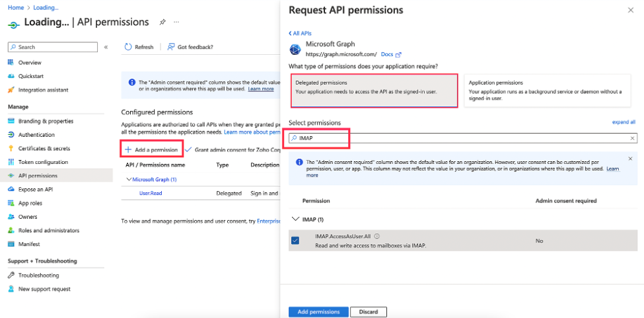
Task: Click the Add permissions button
Action: tap(318, 311)
